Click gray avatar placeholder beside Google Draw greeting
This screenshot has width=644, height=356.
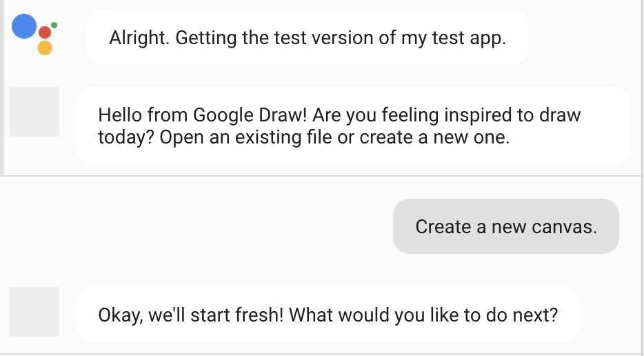[34, 111]
